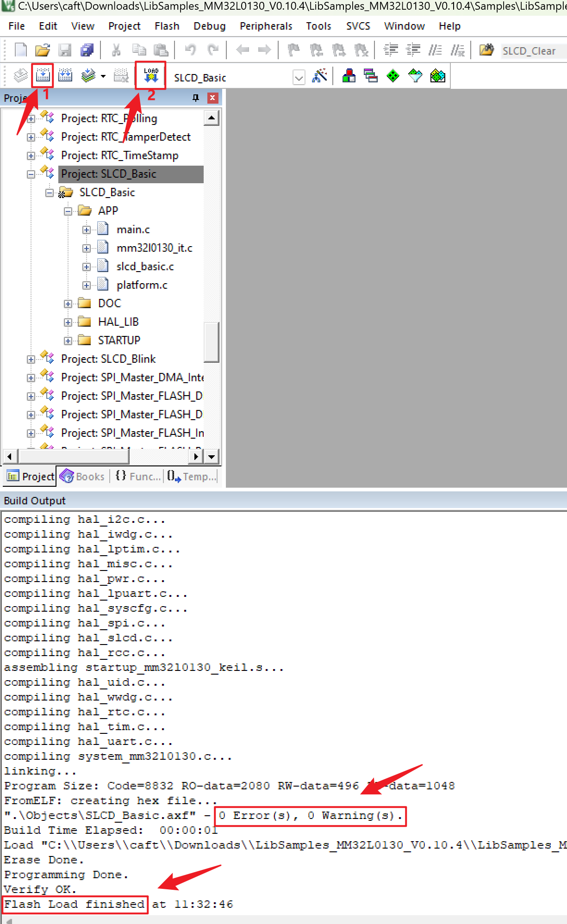Expand the Project: SLCD_Blink tree node
The height and width of the screenshot is (924, 567).
coord(31,360)
